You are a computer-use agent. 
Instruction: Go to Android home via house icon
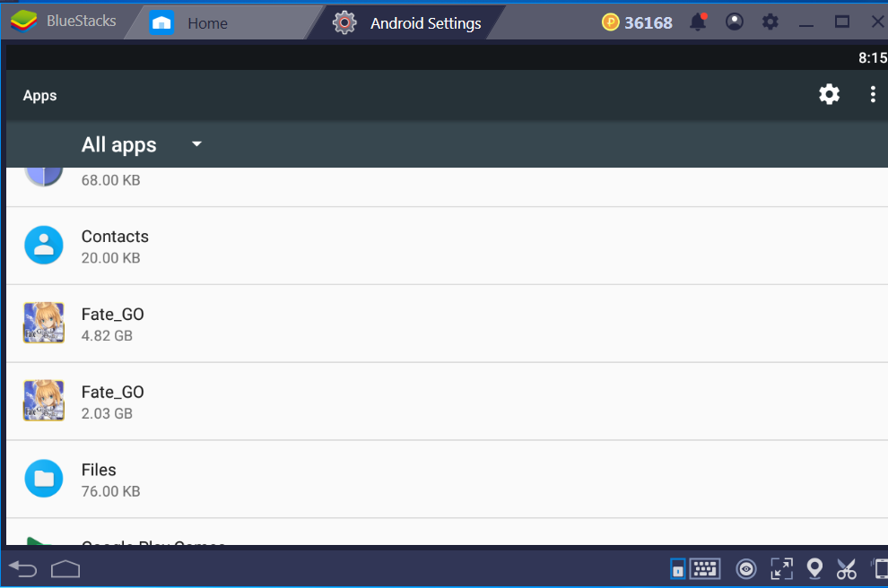click(65, 569)
